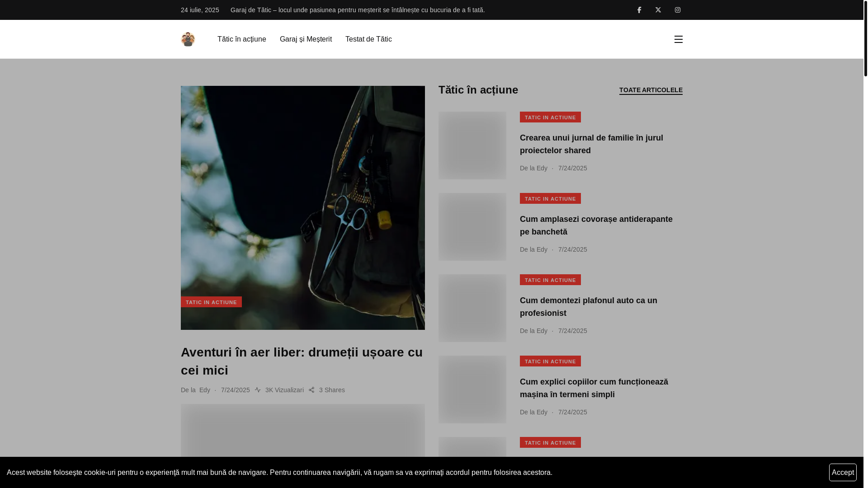This screenshot has height=488, width=868.
Task: Click TATIC IN ACTIUNE tag on featured image
Action: (x=211, y=302)
